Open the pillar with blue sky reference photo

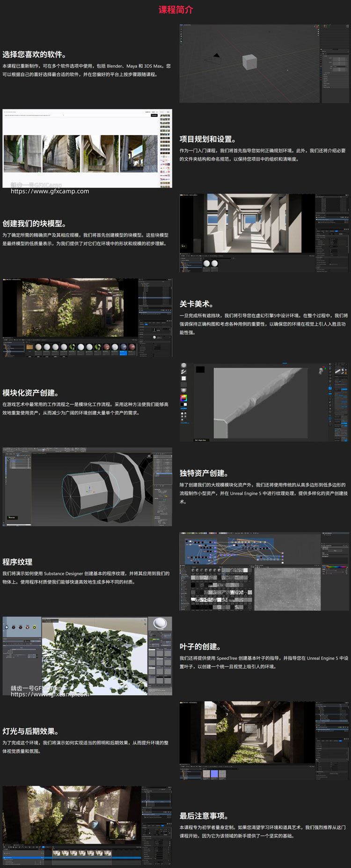tap(139, 154)
